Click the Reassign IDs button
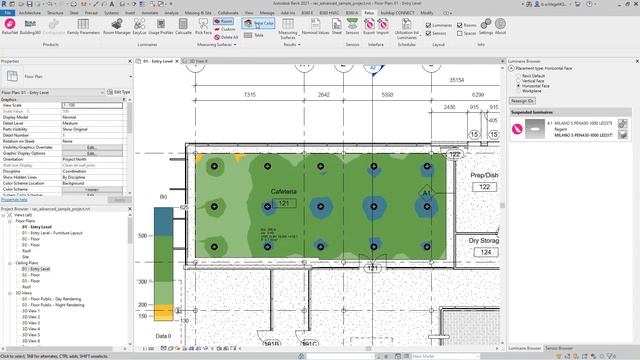 (x=522, y=101)
